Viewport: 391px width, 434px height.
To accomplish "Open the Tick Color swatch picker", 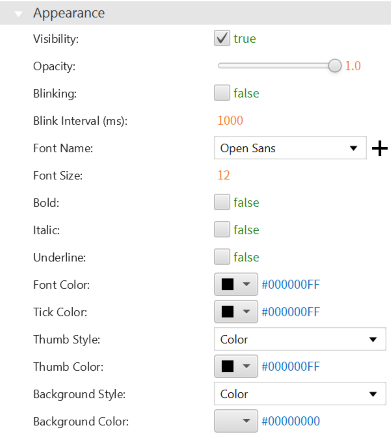I will coord(236,312).
